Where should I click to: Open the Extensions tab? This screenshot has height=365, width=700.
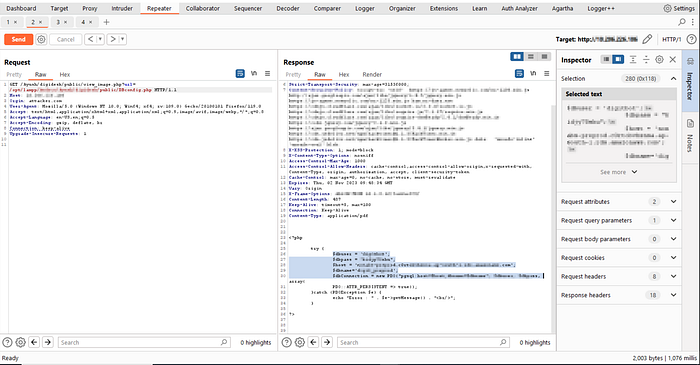[x=444, y=8]
